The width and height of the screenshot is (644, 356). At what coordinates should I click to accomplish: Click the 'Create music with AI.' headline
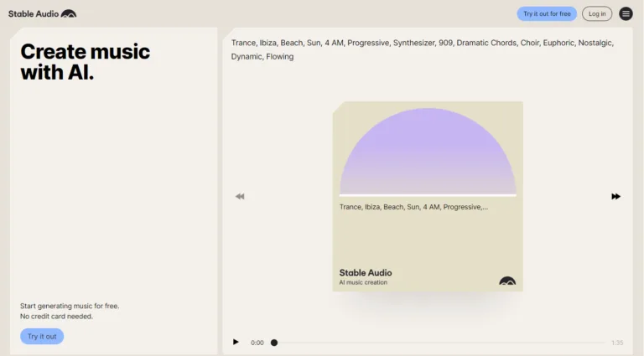(x=85, y=62)
